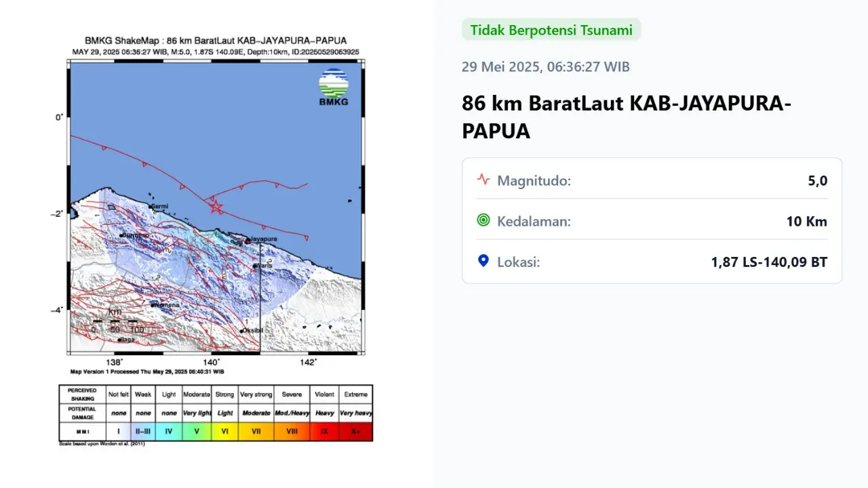Click the ShakeMap title text above the map

216,41
